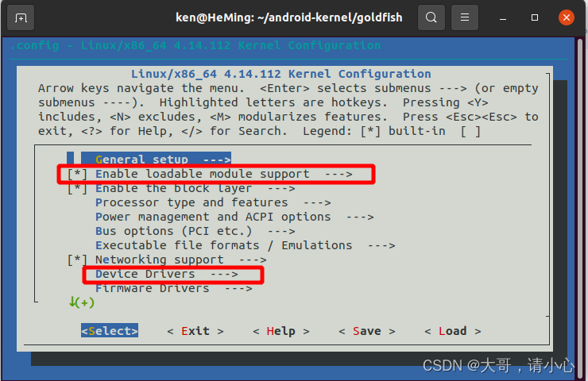Viewport: 588px width, 381px height.
Task: Close the terminal window
Action: tap(567, 17)
